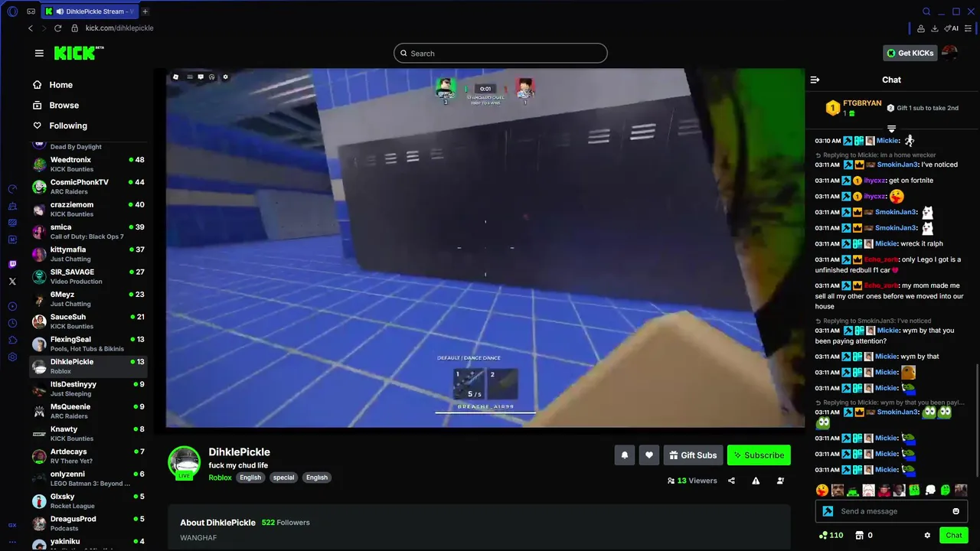Open MsQueenie channel in sidebar
The image size is (980, 551).
[88, 411]
